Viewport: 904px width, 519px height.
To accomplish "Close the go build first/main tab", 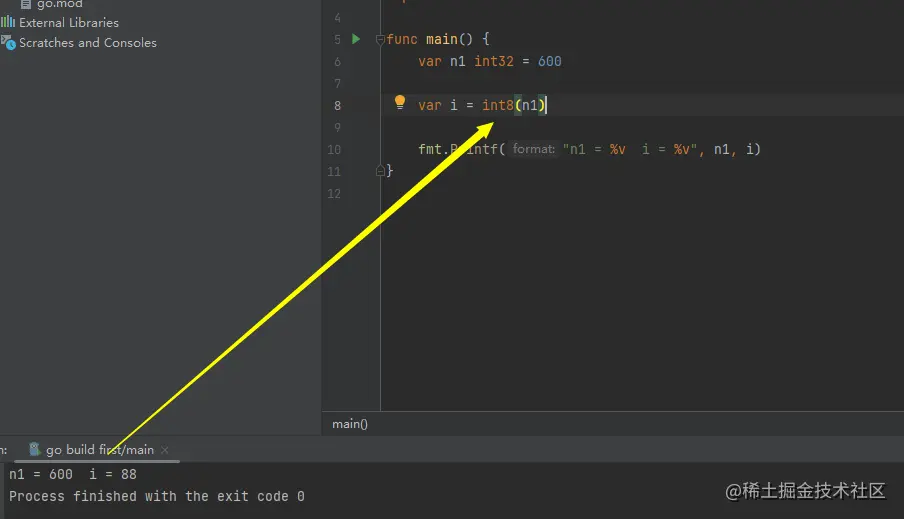I will 165,450.
